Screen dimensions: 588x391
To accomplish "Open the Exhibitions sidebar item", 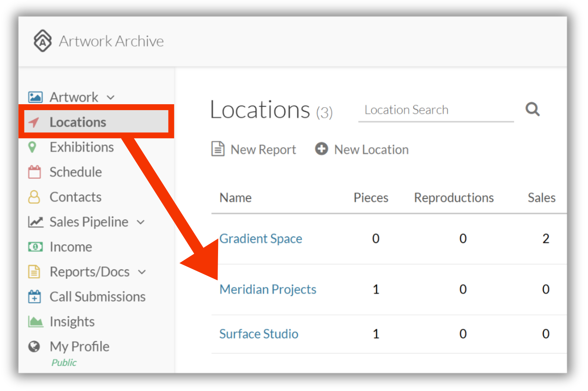I will point(82,147).
